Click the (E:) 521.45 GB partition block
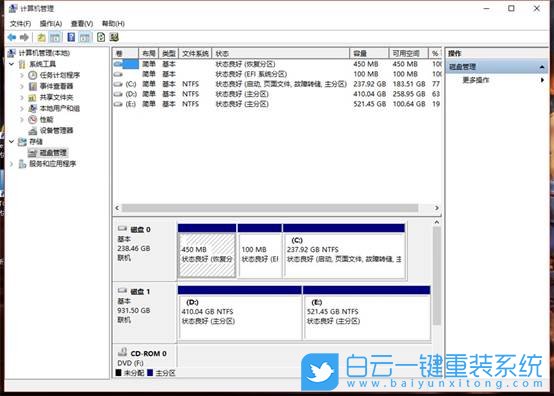554x396 pixels. click(x=367, y=313)
